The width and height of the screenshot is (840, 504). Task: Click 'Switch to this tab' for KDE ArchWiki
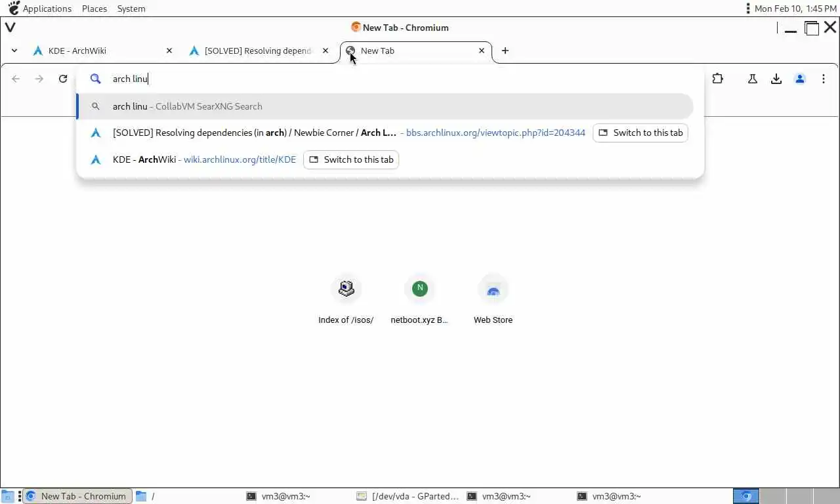[351, 159]
